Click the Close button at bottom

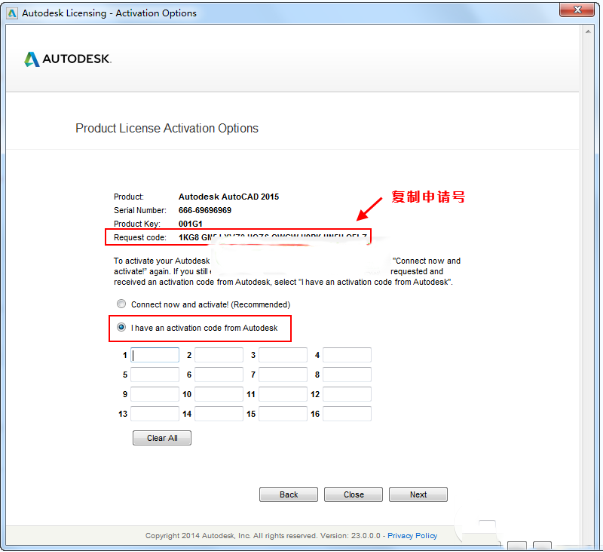353,494
